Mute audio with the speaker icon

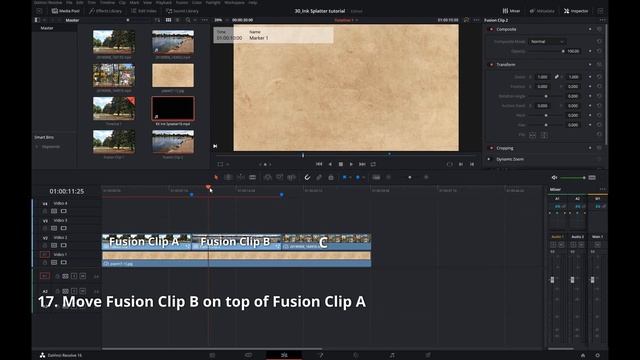tap(554, 178)
